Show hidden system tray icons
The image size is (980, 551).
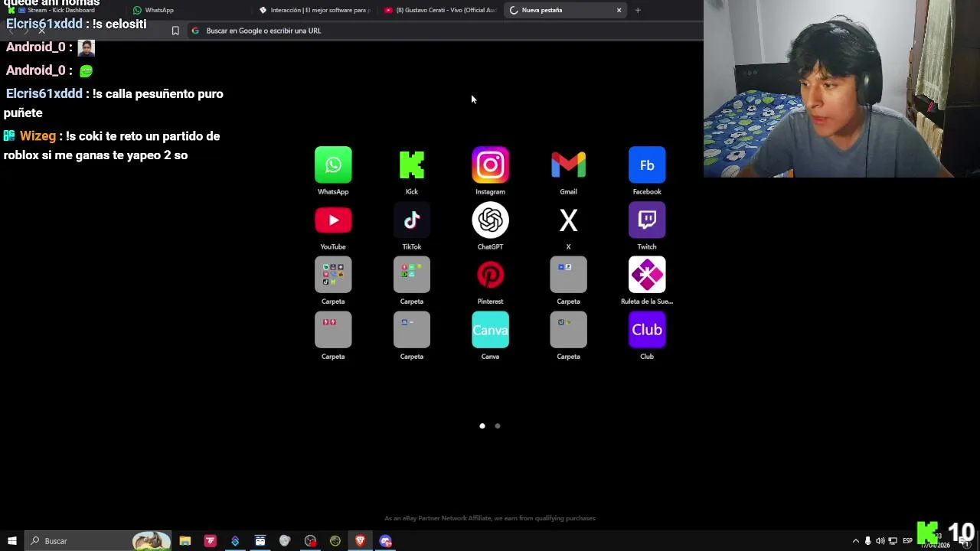pos(856,541)
